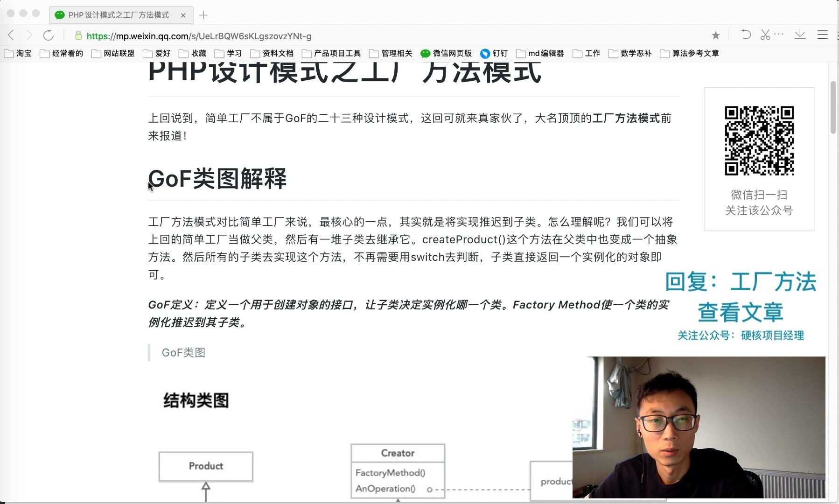Go back to the previous page

11,35
